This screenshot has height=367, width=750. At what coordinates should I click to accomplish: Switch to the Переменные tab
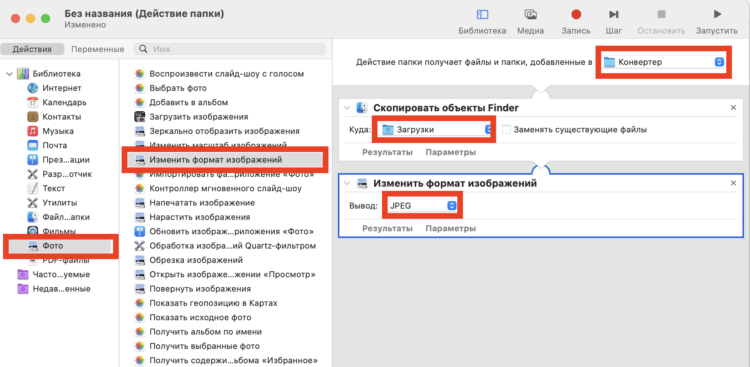pyautogui.click(x=98, y=49)
